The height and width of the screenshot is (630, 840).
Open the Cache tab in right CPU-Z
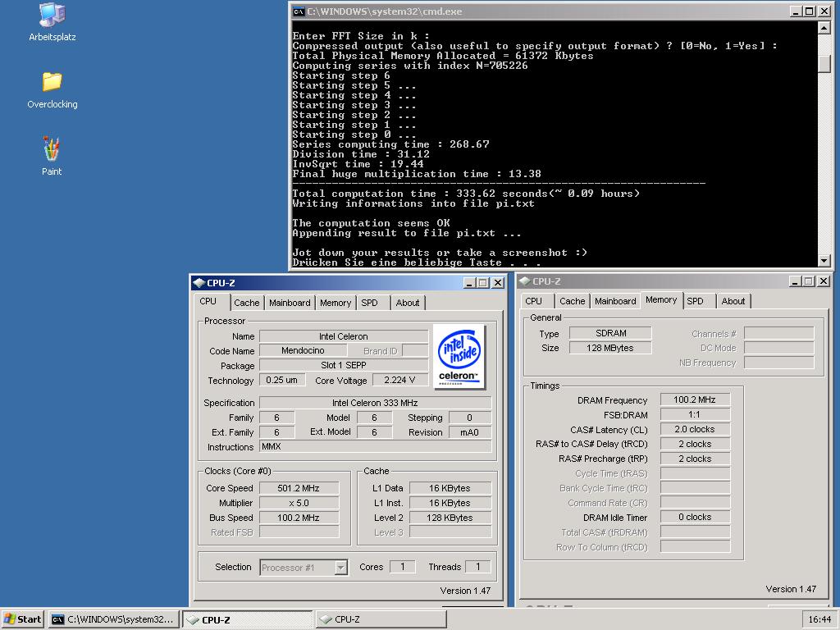(572, 301)
